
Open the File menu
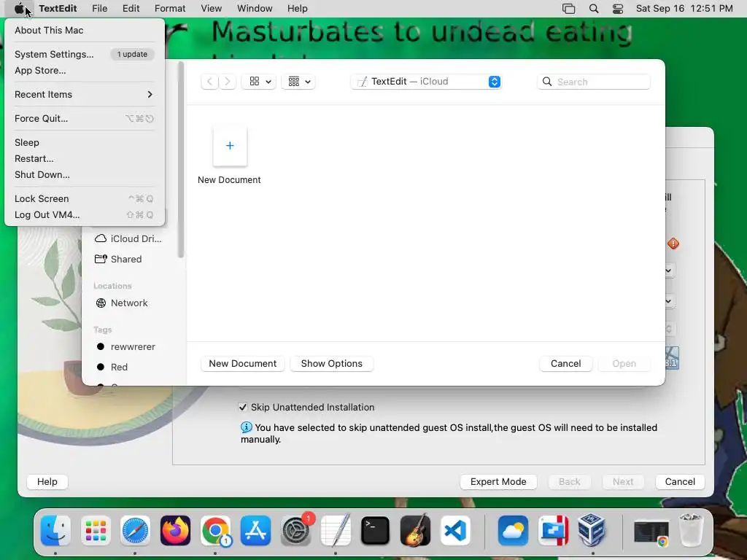pyautogui.click(x=99, y=9)
